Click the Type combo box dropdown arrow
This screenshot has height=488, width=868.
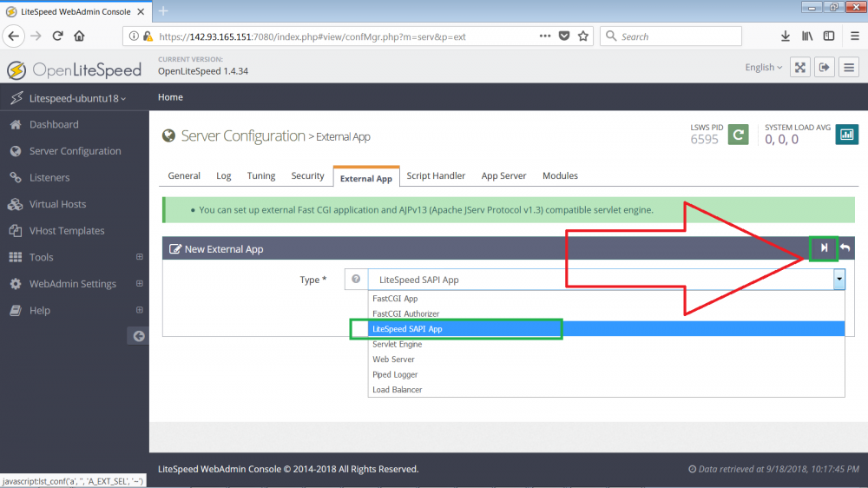839,280
